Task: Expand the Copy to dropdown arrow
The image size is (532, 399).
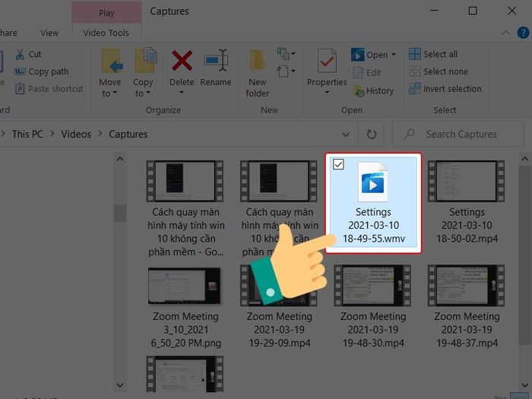Action: (148, 93)
